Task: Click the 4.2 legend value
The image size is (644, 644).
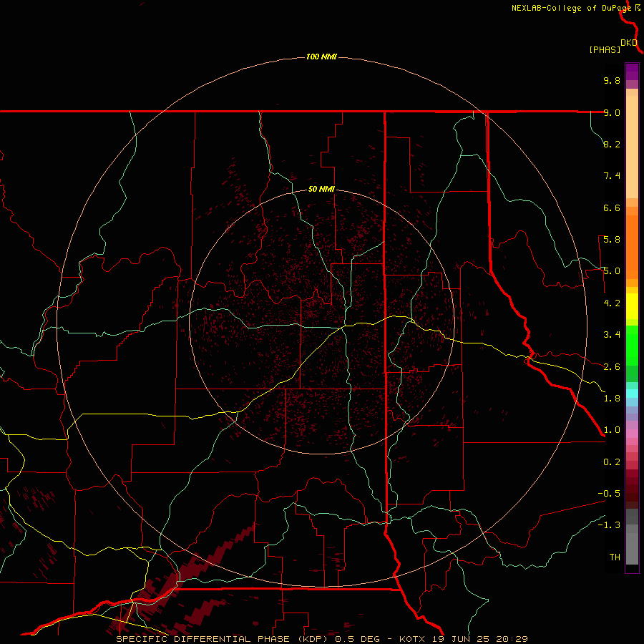Action: [612, 303]
